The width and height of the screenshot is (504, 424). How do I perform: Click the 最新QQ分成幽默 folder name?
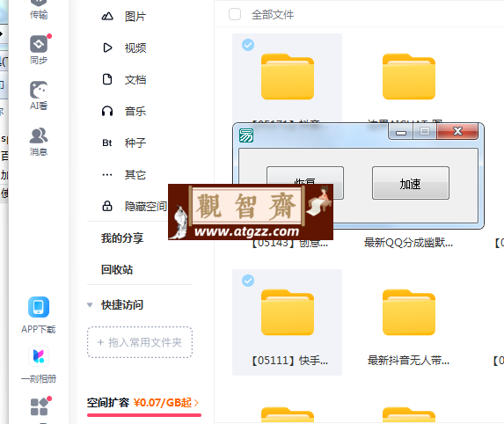pos(408,243)
